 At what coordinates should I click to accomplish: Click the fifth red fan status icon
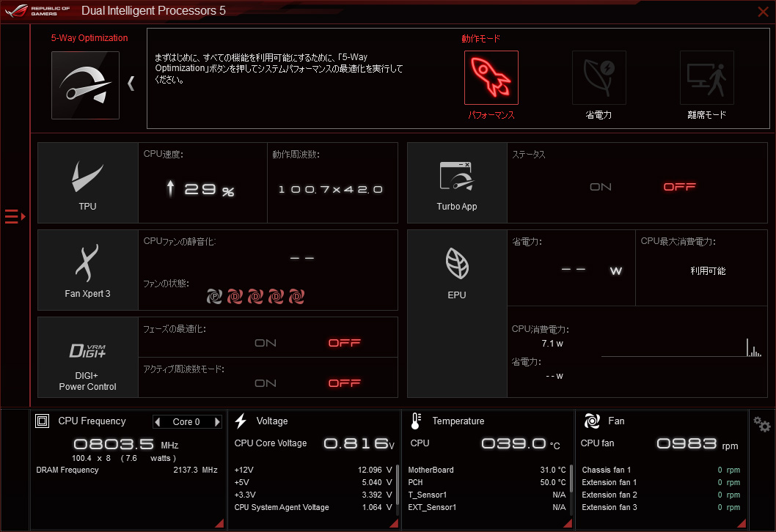(x=296, y=296)
